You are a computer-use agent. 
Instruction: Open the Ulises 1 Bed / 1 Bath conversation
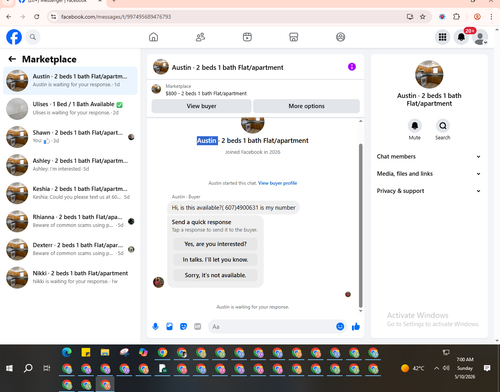click(x=70, y=109)
